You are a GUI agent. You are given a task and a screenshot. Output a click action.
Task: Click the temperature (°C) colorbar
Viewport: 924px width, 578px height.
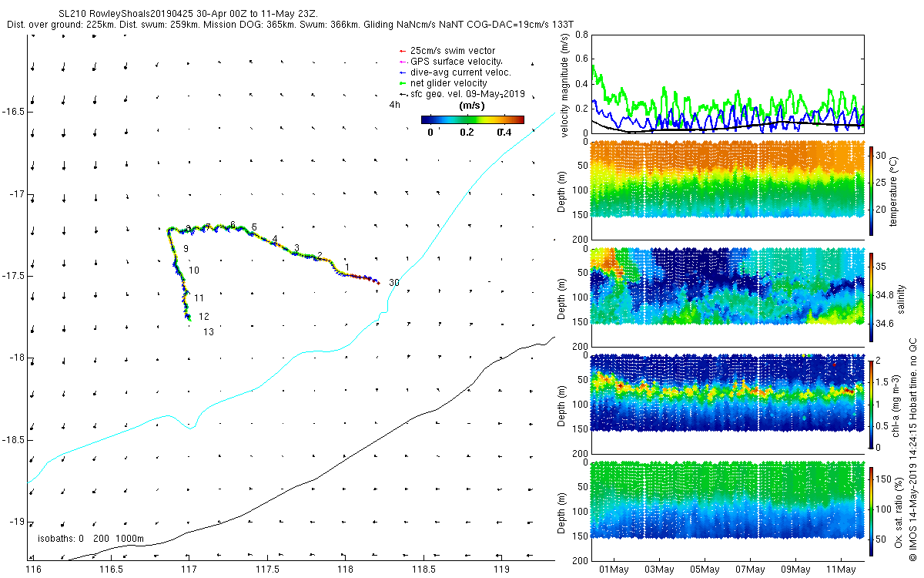point(872,190)
